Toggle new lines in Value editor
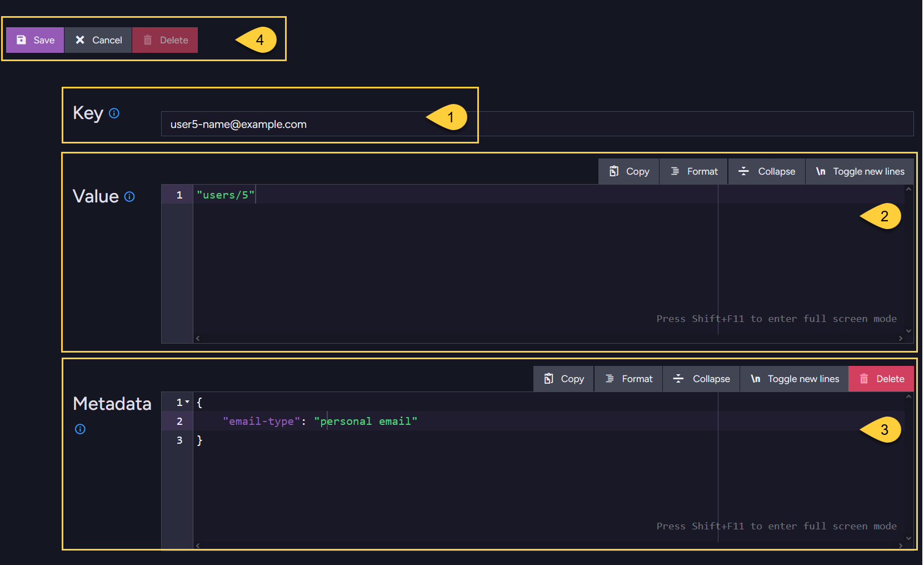This screenshot has width=924, height=565. pyautogui.click(x=860, y=171)
